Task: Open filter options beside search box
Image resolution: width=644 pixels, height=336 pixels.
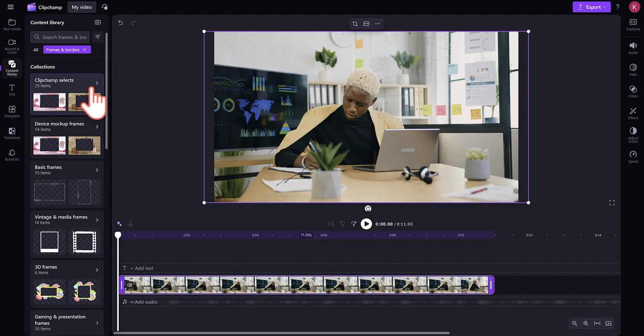Action: (x=98, y=37)
